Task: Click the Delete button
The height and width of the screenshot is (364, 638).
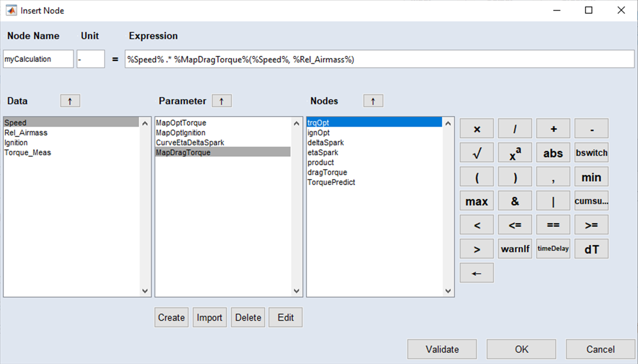Action: 248,318
